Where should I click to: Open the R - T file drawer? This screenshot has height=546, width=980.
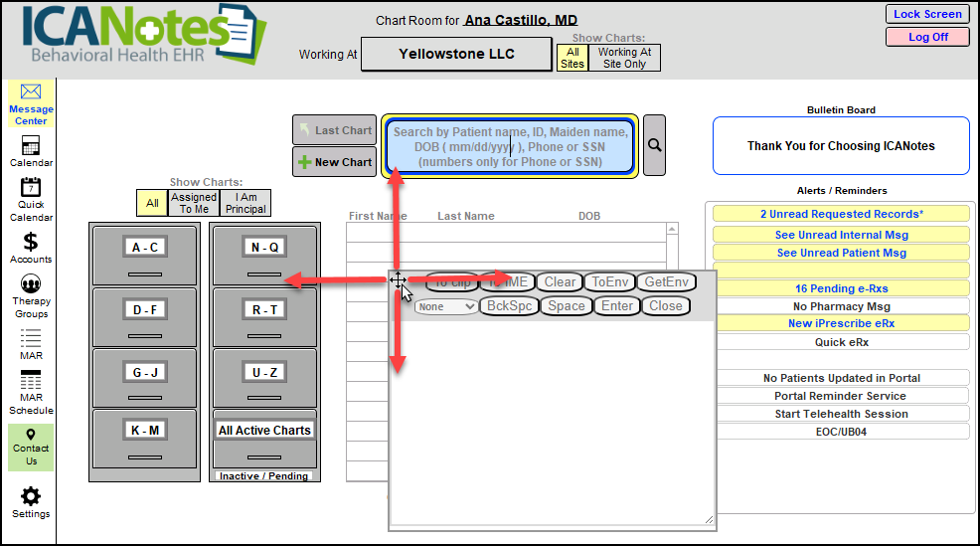[x=264, y=310]
